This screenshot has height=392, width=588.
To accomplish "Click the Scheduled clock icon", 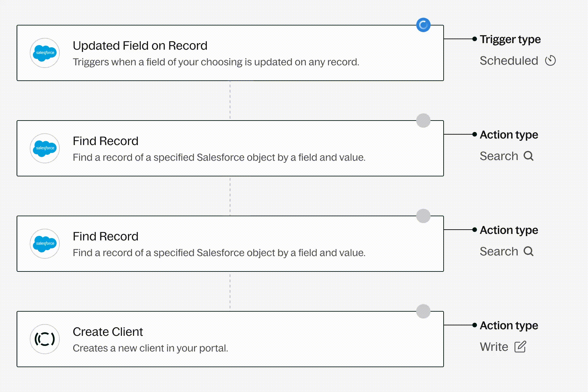I will point(550,61).
